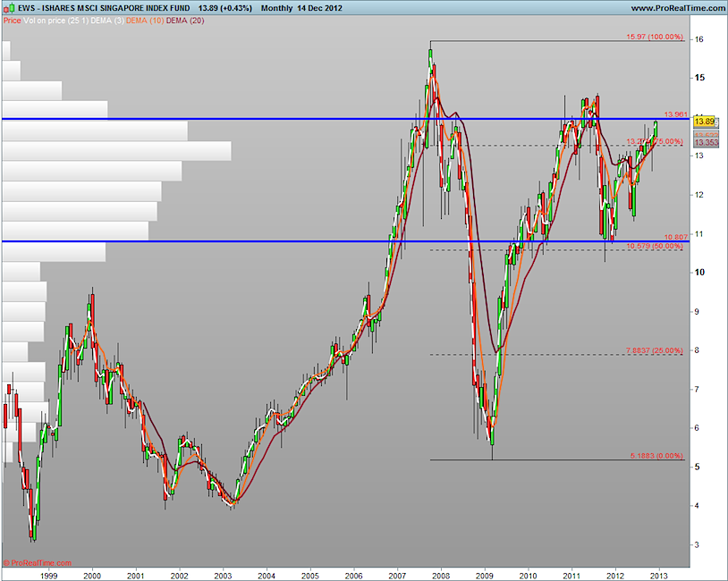Click the 2000 year on time axis
The height and width of the screenshot is (581, 728).
[x=92, y=576]
